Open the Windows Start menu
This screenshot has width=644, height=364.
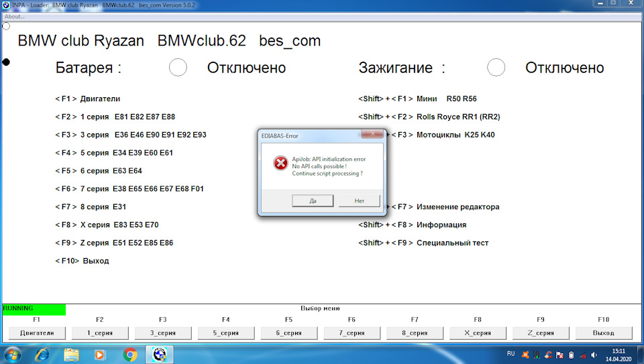(x=13, y=354)
